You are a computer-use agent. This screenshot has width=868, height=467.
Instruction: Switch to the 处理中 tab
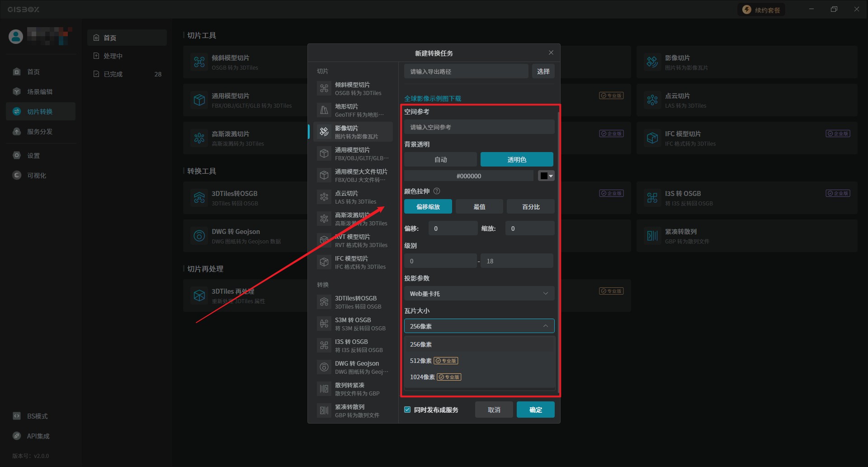pyautogui.click(x=113, y=56)
